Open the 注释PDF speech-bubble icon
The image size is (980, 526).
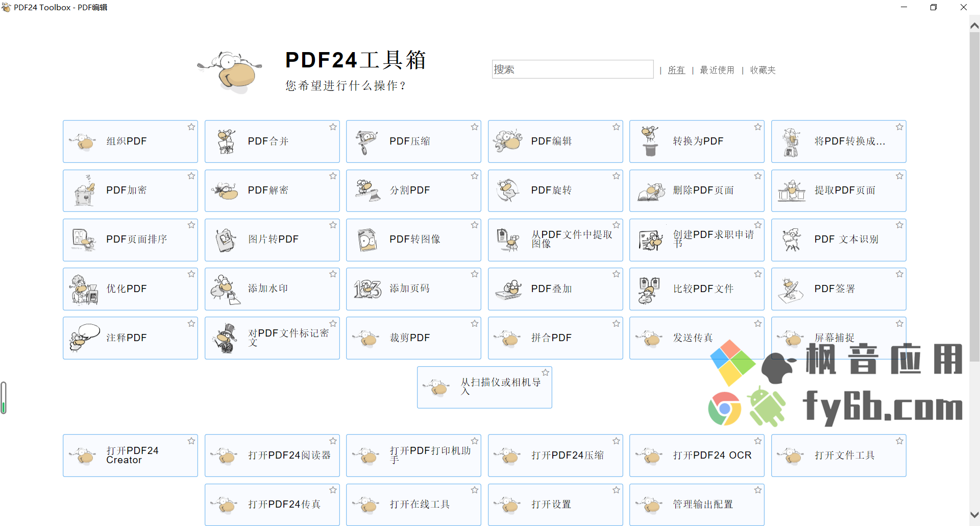[x=85, y=338]
